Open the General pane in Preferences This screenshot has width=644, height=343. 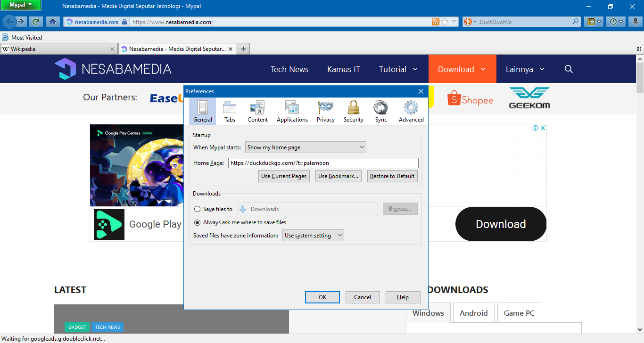pos(203,111)
